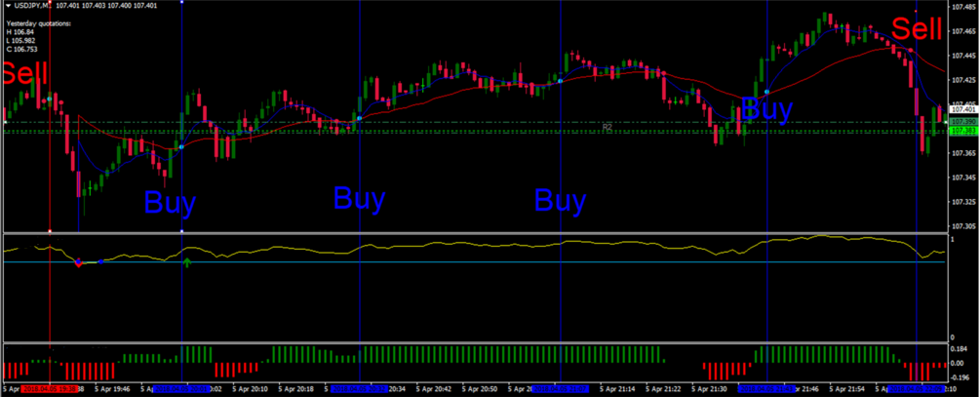
Task: Click the cyan crossover dot on the 21:07 line
Action: pos(560,81)
